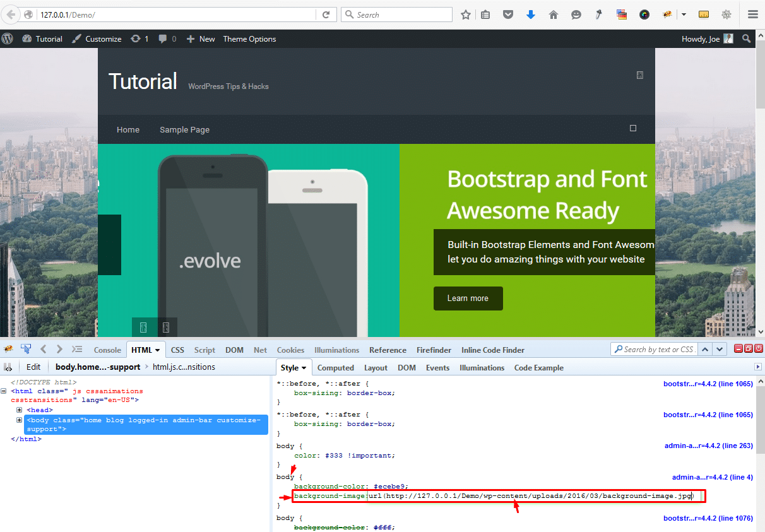Open Customize in admin bar

97,39
